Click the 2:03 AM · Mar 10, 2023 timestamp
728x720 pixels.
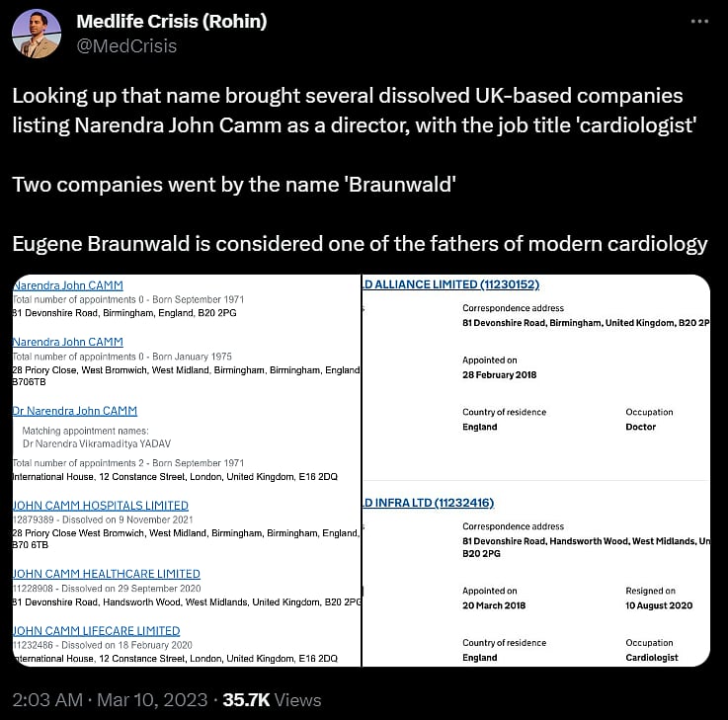coord(110,700)
